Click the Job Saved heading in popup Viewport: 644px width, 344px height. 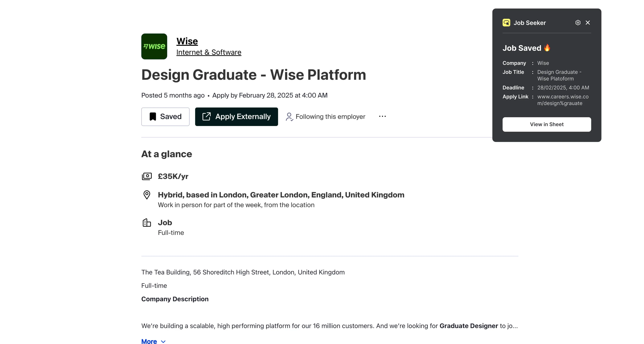pos(522,48)
